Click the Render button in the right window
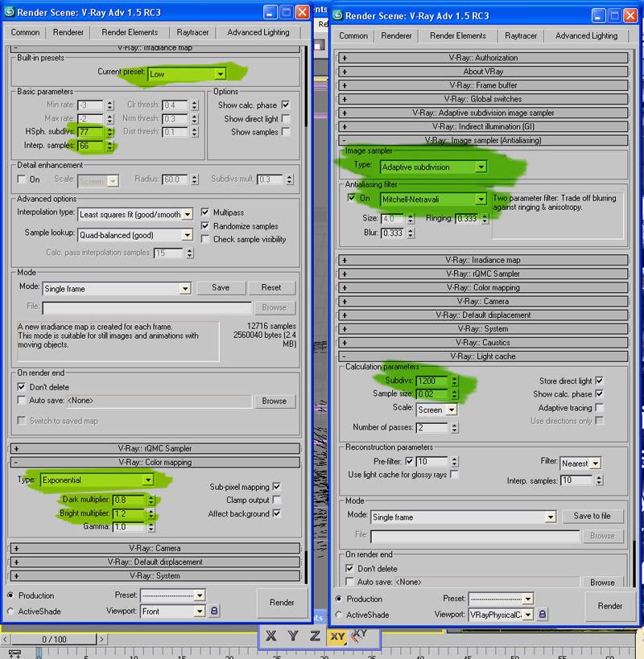The width and height of the screenshot is (644, 659). (x=610, y=606)
